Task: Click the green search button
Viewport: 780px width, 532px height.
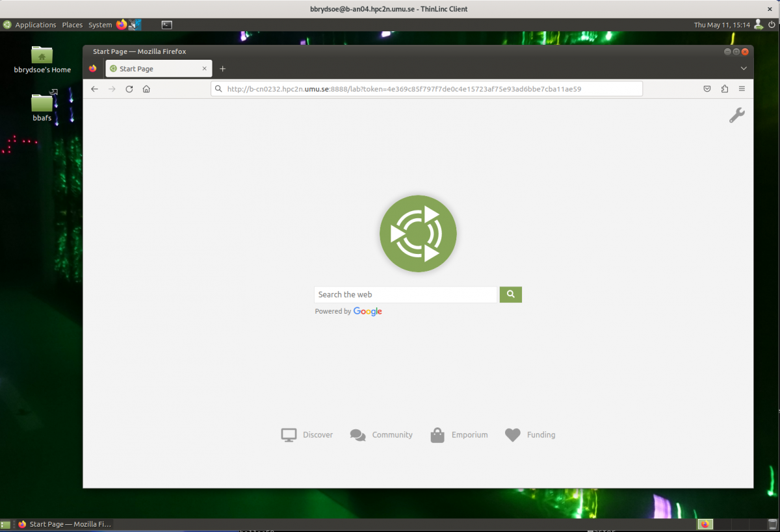Action: tap(511, 294)
